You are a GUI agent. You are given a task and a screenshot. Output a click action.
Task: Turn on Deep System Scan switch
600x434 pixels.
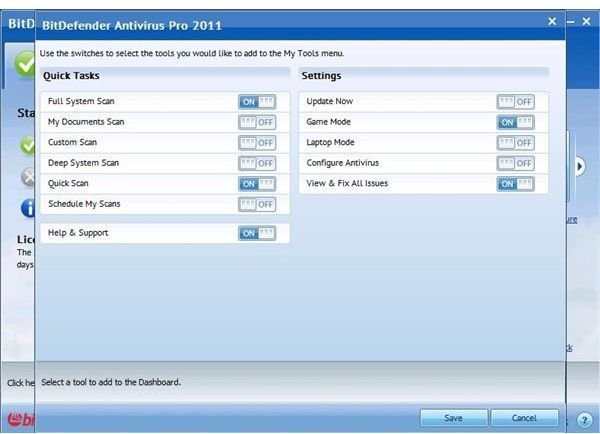pyautogui.click(x=257, y=163)
